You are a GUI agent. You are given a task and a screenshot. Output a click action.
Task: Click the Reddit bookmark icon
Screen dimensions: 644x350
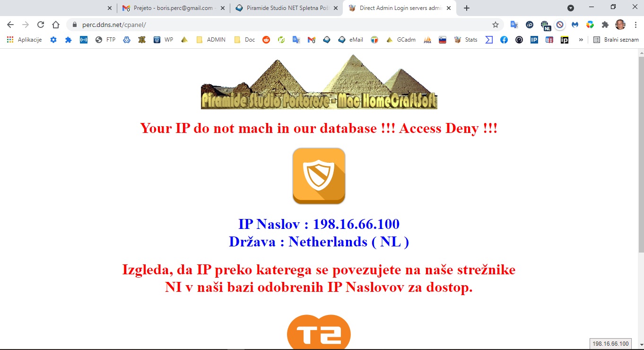point(266,40)
